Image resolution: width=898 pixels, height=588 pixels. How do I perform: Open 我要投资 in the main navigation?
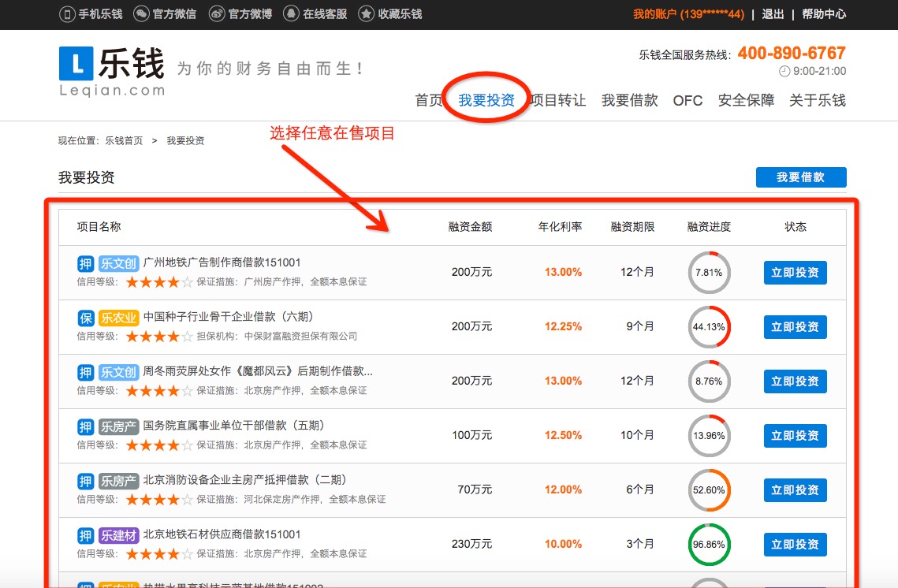(486, 100)
